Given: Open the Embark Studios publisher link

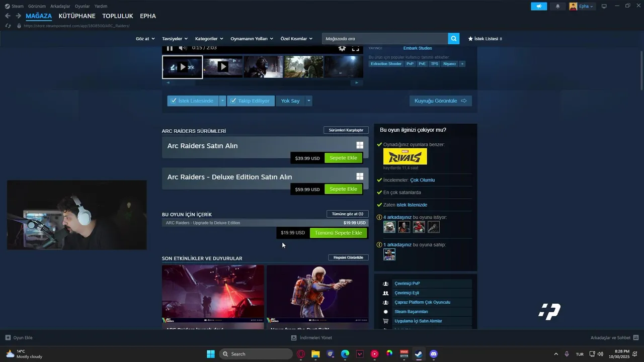Looking at the screenshot, I should (418, 48).
